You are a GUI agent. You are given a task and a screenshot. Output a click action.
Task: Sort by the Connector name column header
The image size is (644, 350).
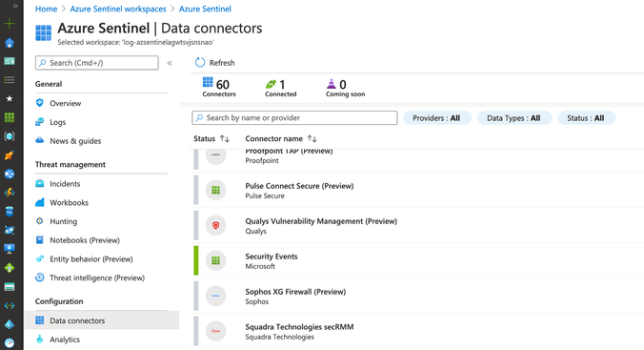[x=281, y=138]
